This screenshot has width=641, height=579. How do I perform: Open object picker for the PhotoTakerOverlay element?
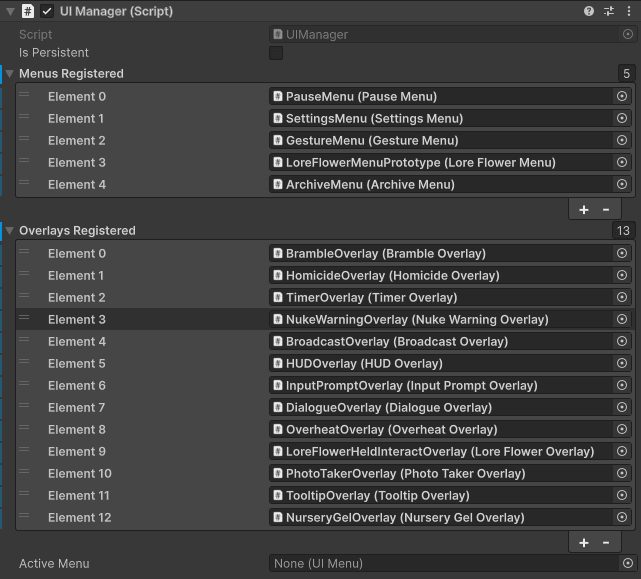(622, 473)
